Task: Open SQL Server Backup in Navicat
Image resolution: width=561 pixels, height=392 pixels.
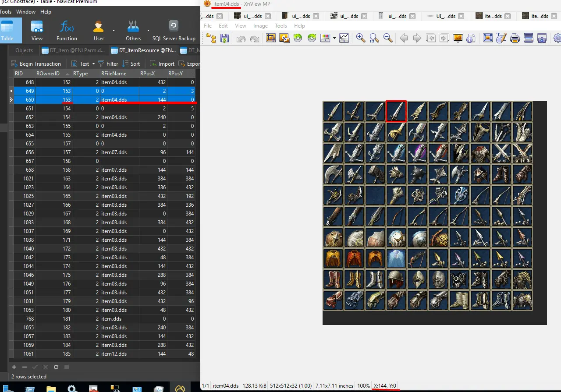Action: click(174, 31)
